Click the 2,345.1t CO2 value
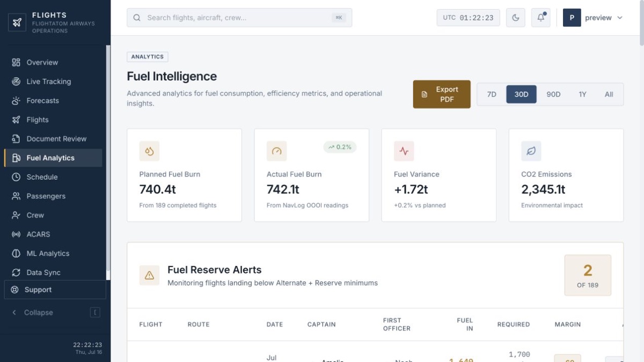 (x=543, y=189)
